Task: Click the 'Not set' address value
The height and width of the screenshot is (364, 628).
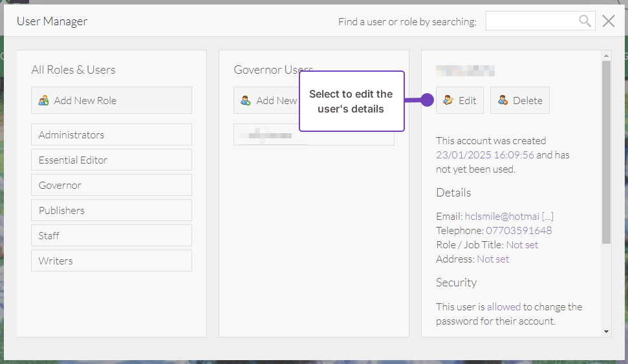Action: pyautogui.click(x=493, y=259)
